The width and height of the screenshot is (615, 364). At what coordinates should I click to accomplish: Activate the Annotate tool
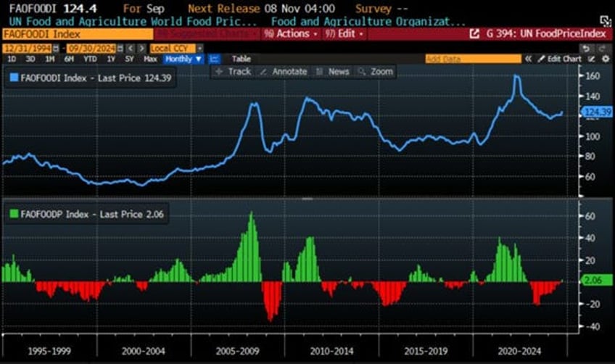283,72
